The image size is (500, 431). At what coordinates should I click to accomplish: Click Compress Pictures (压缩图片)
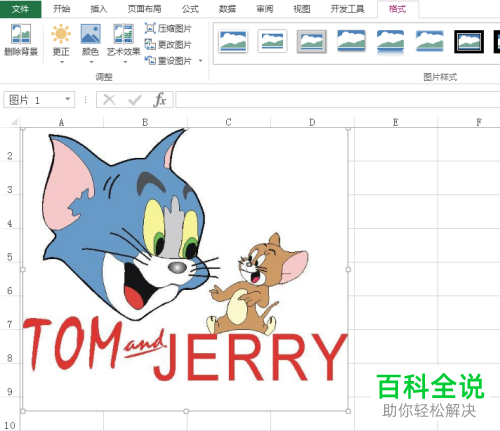click(168, 29)
